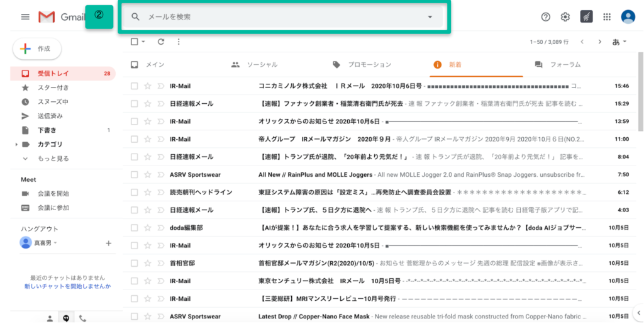Click the refresh icon in the toolbar
Viewport: 644px width, 326px height.
tap(161, 42)
